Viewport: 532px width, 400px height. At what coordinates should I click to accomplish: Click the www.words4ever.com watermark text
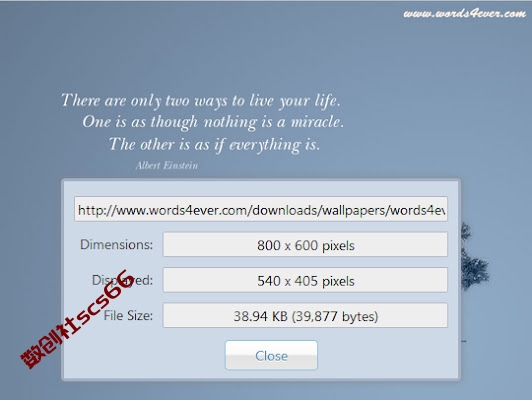465,14
